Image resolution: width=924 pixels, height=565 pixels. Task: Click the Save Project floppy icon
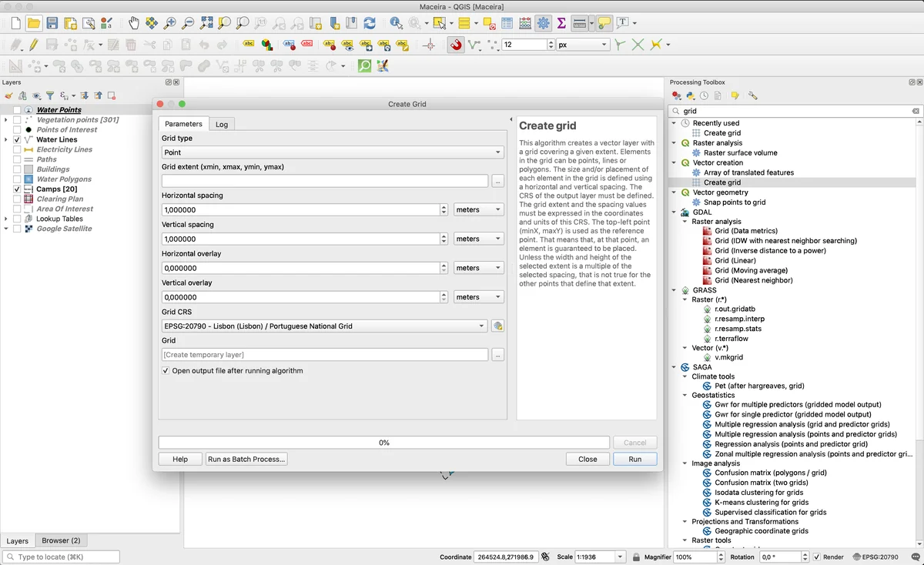click(x=52, y=23)
